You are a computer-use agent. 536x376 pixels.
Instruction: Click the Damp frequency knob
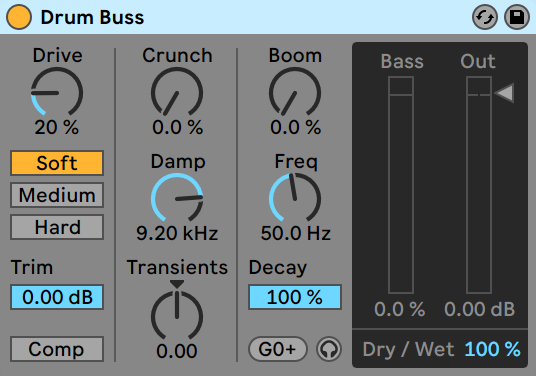(177, 198)
